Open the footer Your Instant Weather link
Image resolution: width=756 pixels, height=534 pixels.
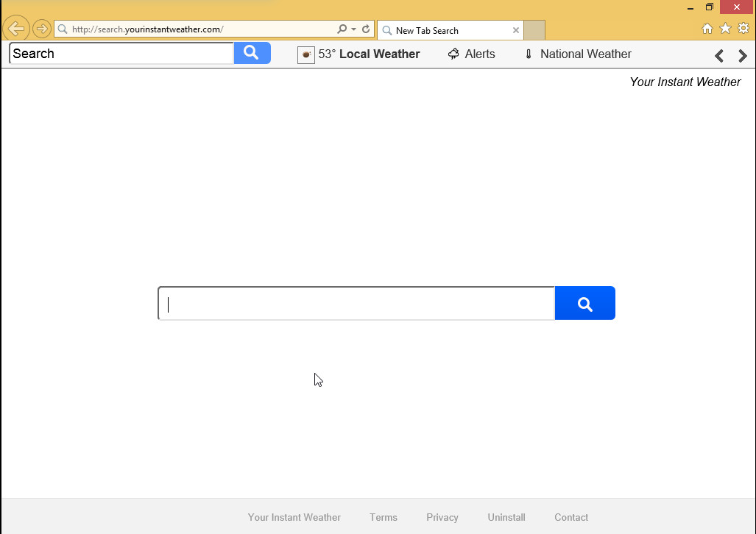[x=294, y=517]
